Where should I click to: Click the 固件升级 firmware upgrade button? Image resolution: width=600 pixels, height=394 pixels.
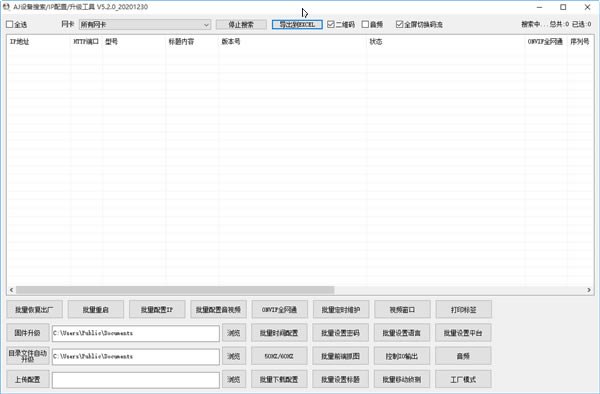(28, 333)
